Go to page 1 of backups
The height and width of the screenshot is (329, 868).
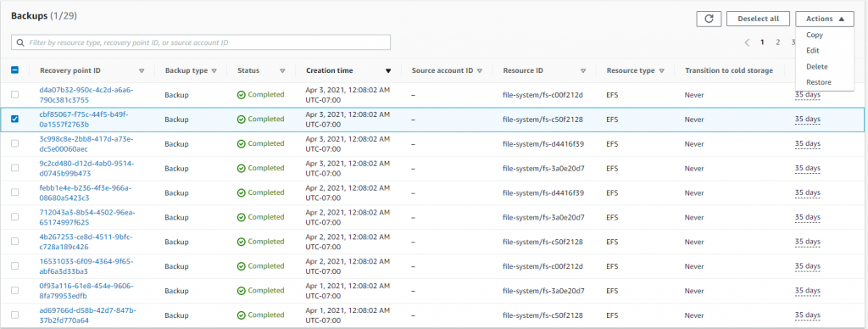pyautogui.click(x=762, y=42)
